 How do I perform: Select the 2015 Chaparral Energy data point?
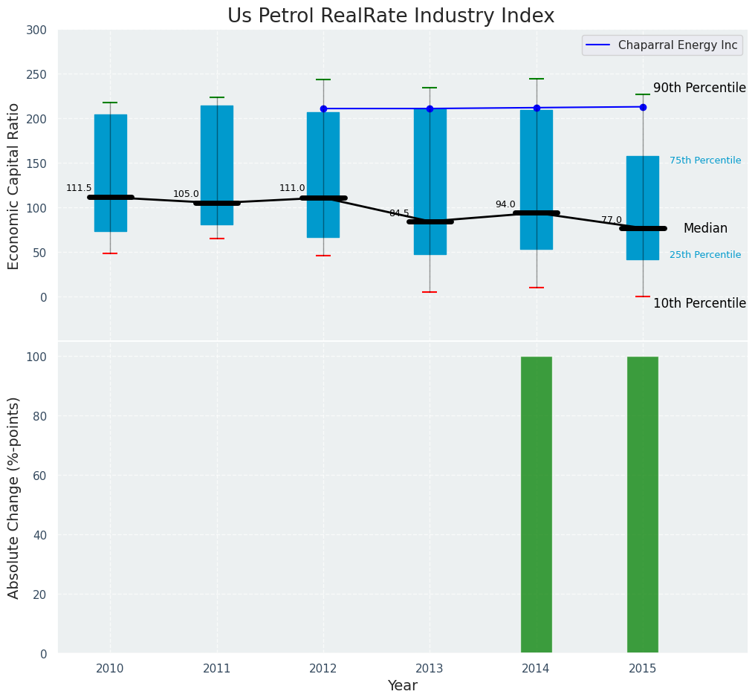coord(643,107)
